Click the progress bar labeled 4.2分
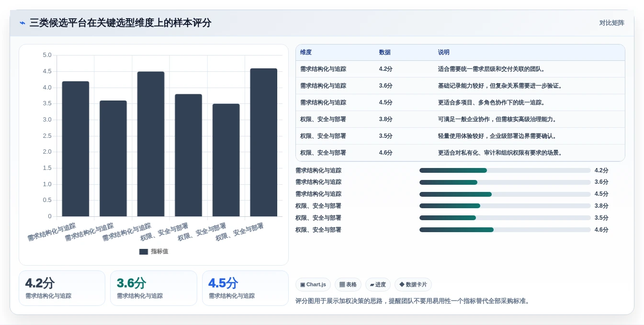644x325 pixels. tap(505, 170)
